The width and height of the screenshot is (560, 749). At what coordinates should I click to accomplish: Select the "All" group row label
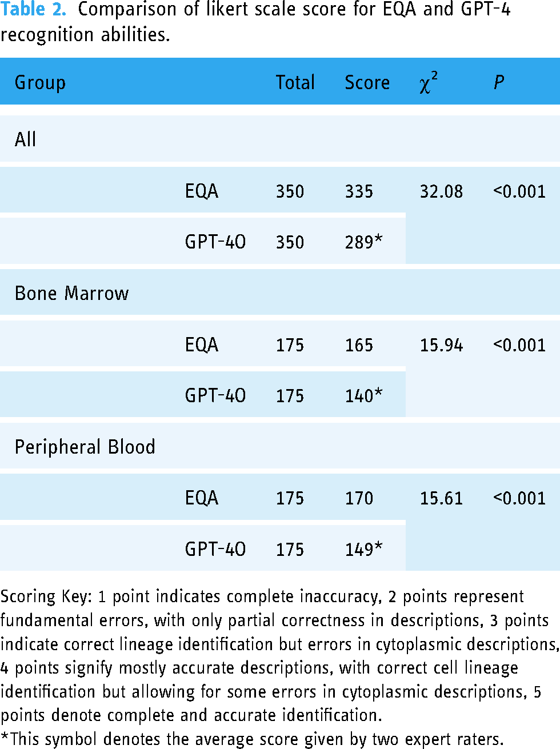tap(25, 139)
